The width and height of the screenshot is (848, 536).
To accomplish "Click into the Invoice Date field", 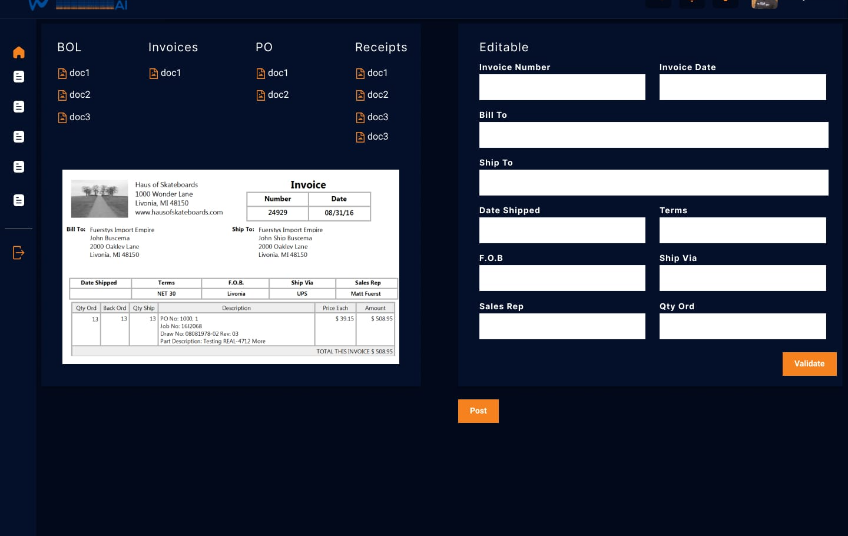I will click(742, 87).
